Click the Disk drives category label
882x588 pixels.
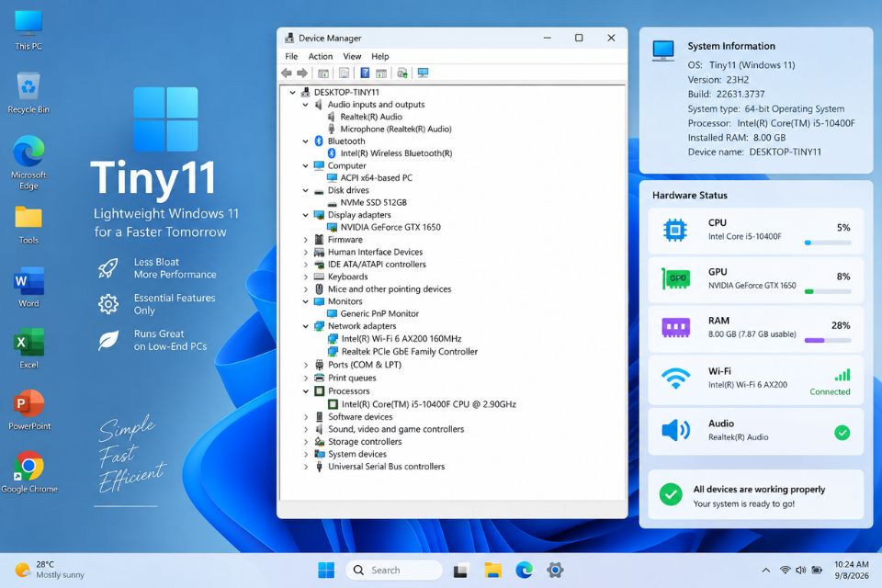coord(348,190)
